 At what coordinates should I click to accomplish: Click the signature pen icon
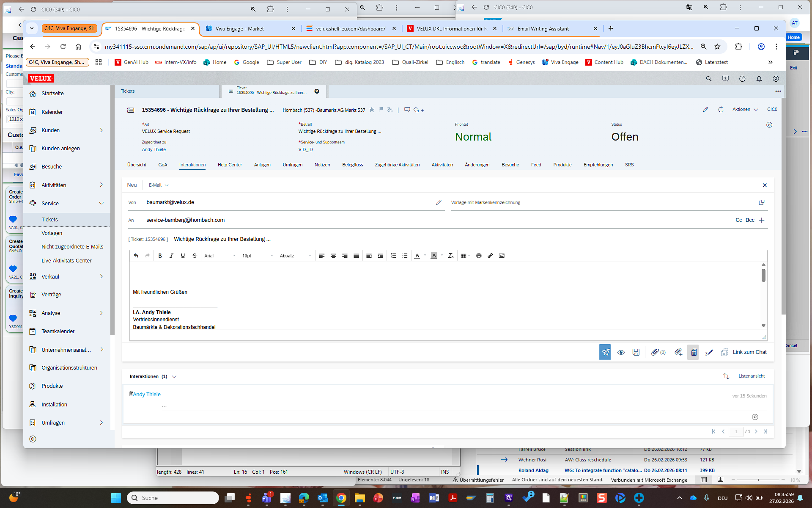click(x=709, y=352)
